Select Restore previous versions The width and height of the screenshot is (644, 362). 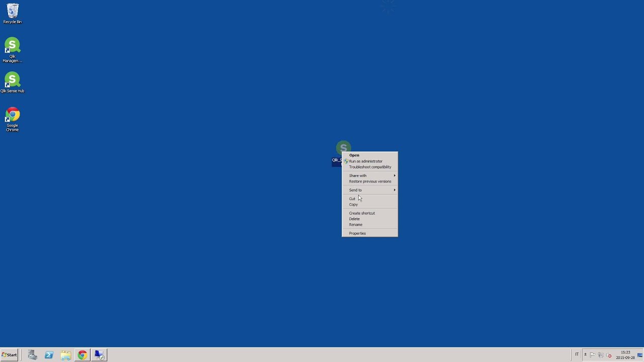point(370,182)
